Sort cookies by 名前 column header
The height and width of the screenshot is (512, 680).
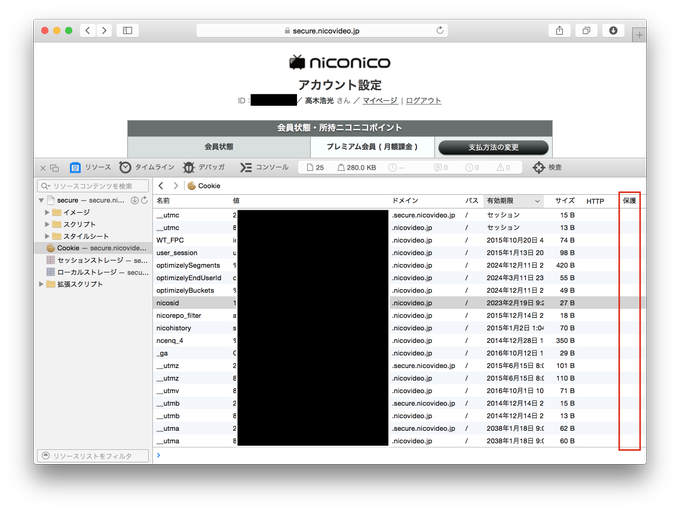tap(192, 201)
